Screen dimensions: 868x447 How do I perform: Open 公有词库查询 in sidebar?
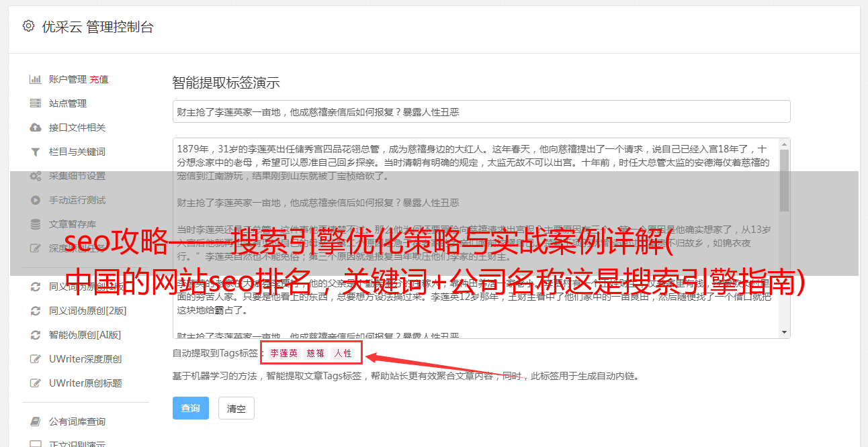point(77,421)
